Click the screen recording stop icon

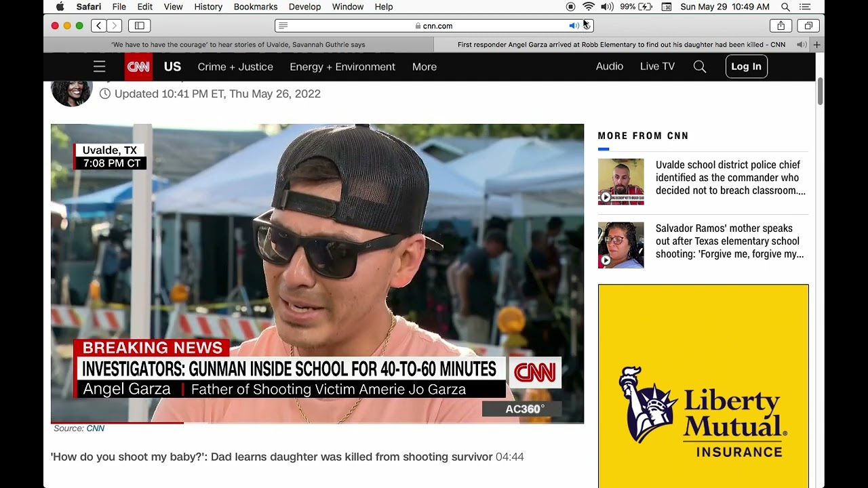click(570, 7)
